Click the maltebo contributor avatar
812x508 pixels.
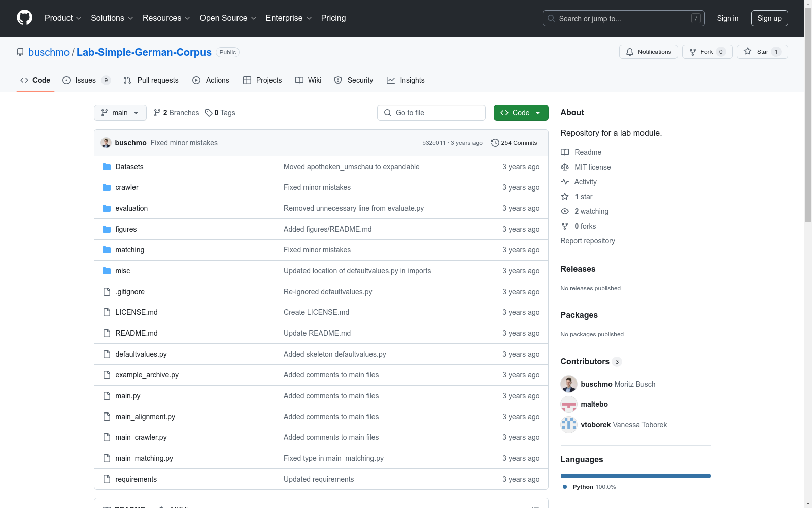pyautogui.click(x=569, y=404)
